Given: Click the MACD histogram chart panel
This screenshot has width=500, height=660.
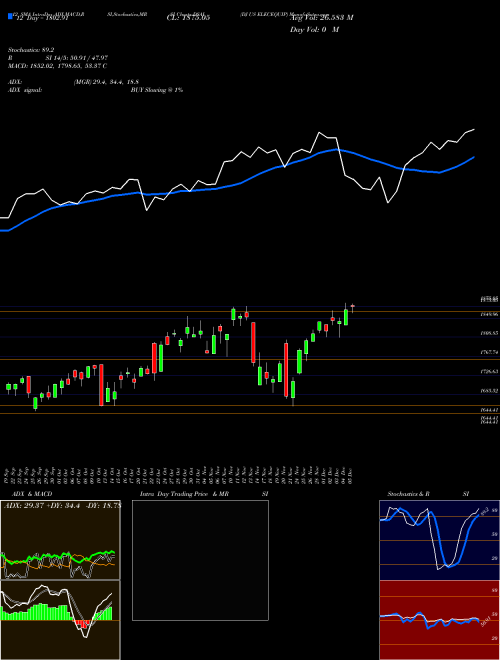Looking at the screenshot, I should click(60, 620).
